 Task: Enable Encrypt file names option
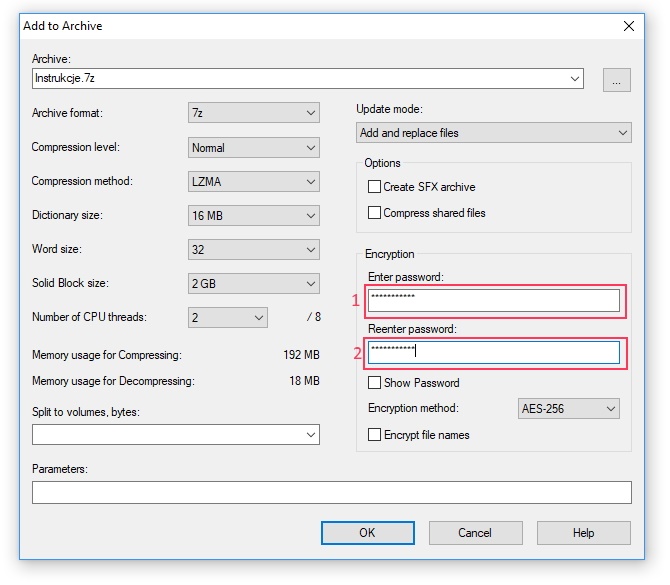click(x=375, y=435)
